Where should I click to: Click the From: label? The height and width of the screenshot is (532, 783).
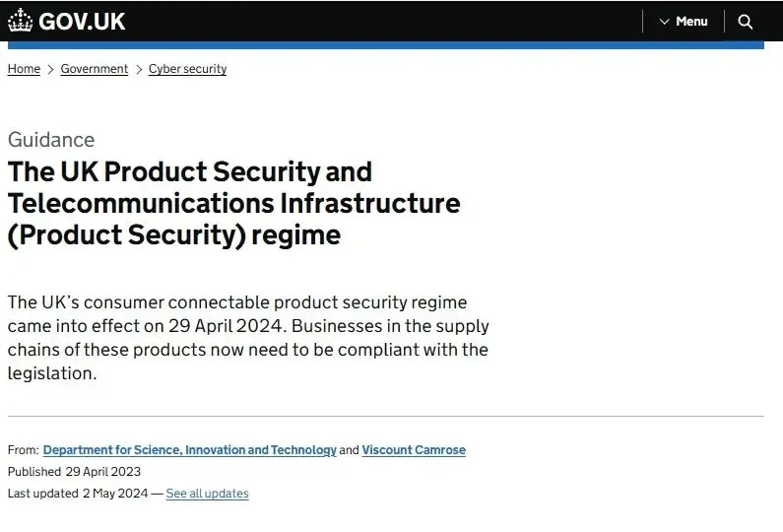pyautogui.click(x=23, y=450)
